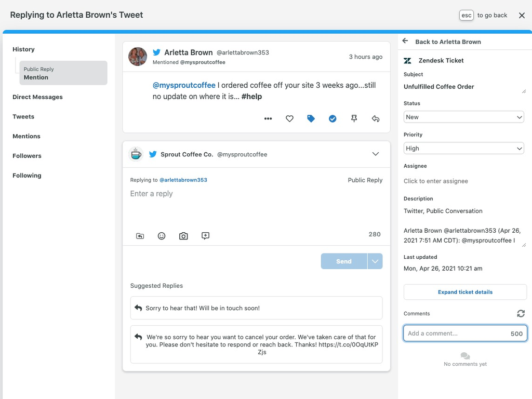Image resolution: width=532 pixels, height=399 pixels.
Task: Pin Arletta Brown's tweet
Action: pos(354,118)
